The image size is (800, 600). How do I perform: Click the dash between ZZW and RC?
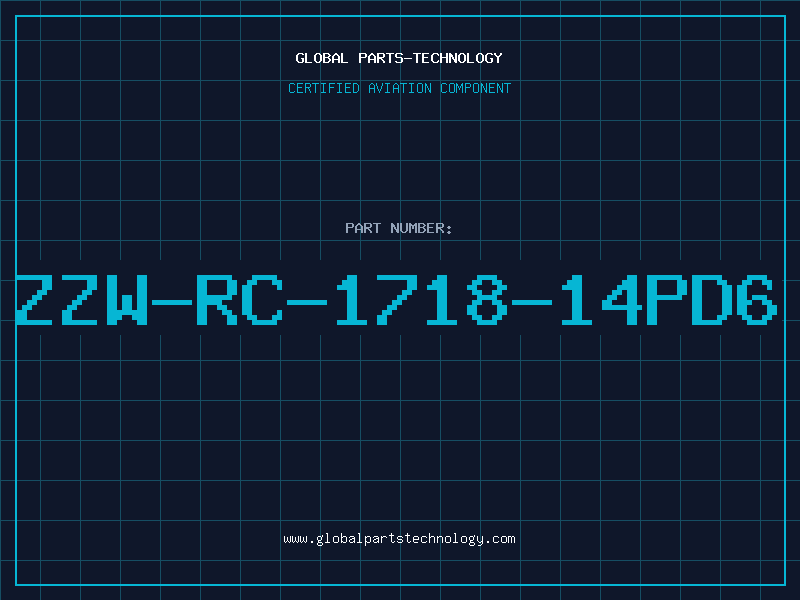tap(172, 303)
